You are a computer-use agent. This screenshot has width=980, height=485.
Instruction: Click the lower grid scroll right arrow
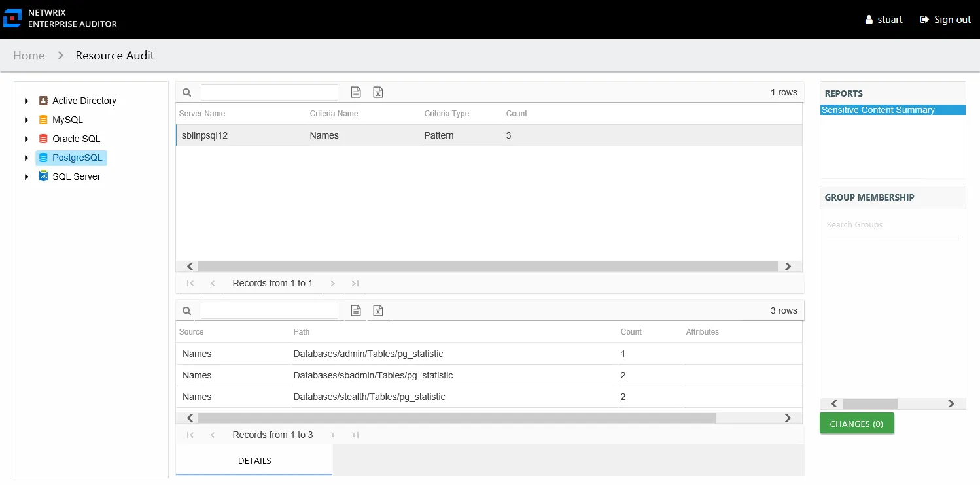(x=788, y=418)
